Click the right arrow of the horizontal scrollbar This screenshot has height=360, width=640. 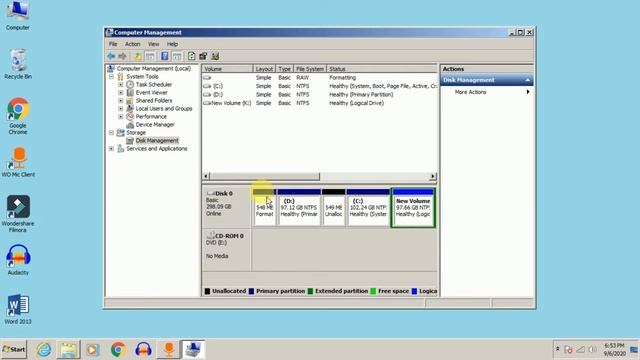(x=433, y=176)
